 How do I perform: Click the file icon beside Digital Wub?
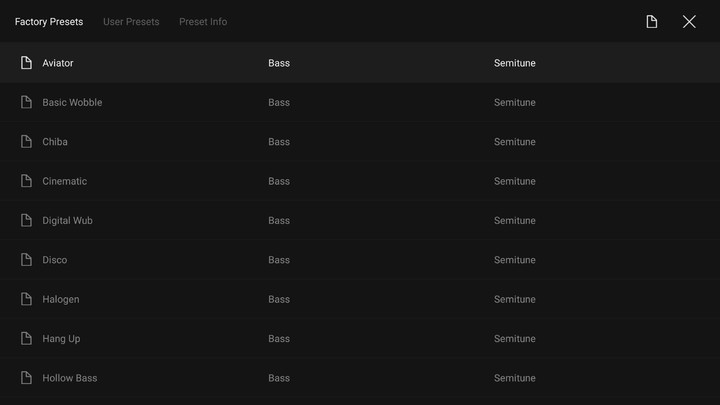27,220
